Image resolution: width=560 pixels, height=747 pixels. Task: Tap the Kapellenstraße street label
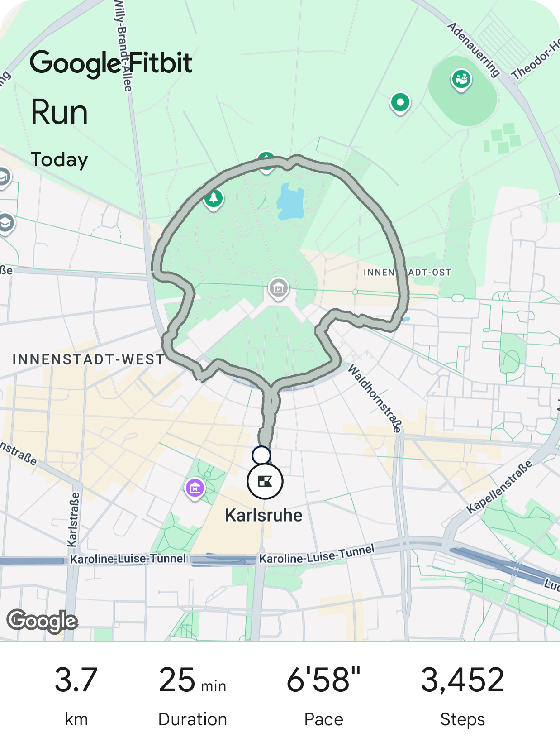(x=499, y=488)
